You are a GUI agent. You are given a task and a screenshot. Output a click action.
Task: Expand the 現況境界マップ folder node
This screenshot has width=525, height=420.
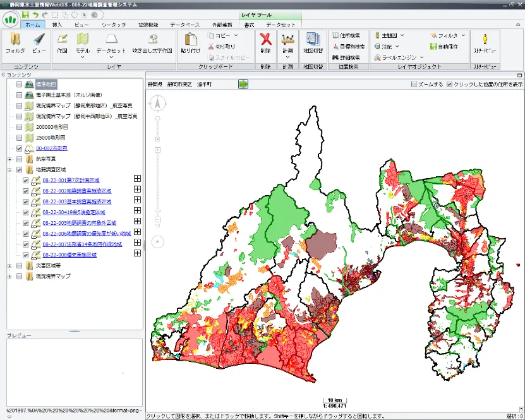[x=9, y=277]
